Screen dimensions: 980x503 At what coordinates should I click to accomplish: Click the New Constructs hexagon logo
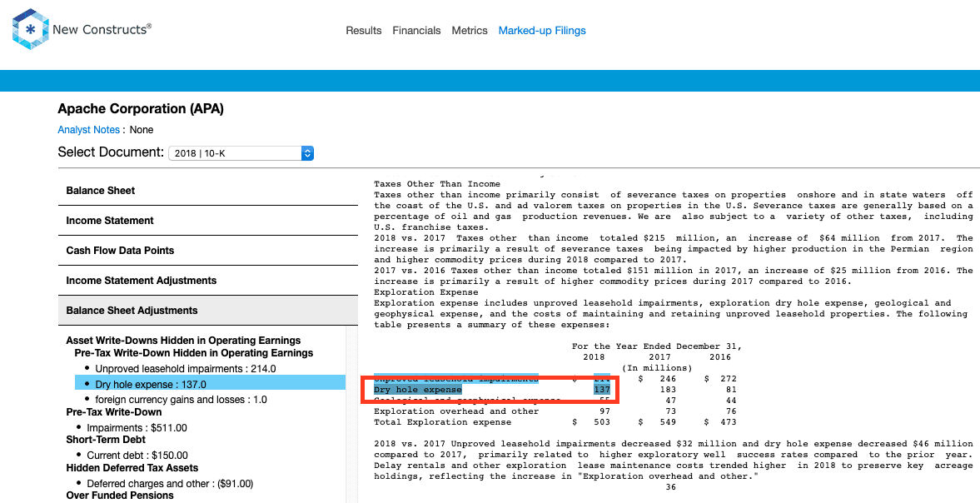pos(30,29)
